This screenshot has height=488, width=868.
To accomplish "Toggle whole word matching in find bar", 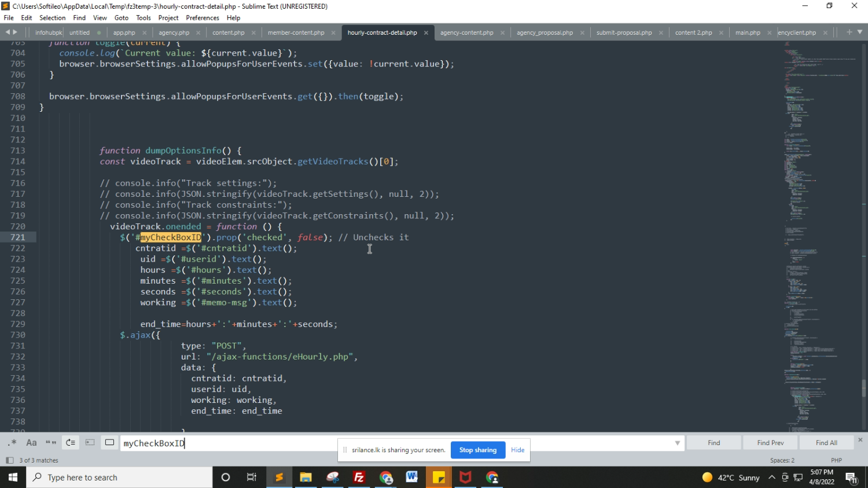I will [51, 443].
